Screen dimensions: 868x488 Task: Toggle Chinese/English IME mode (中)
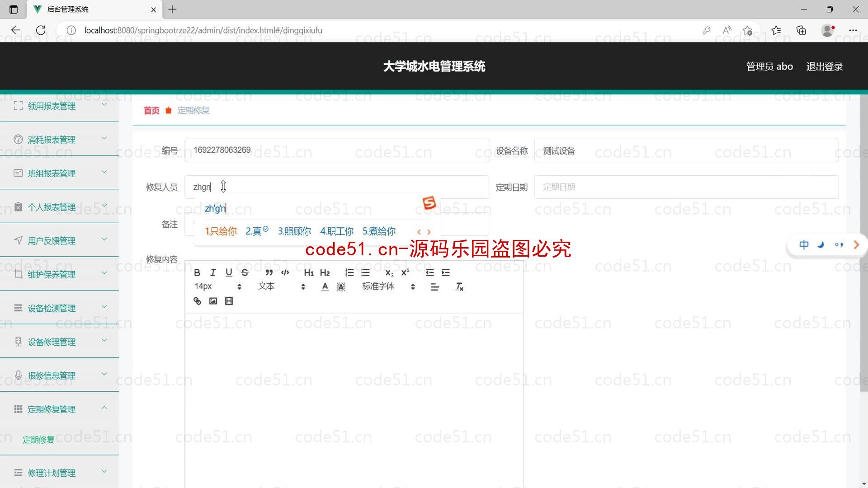(x=804, y=245)
